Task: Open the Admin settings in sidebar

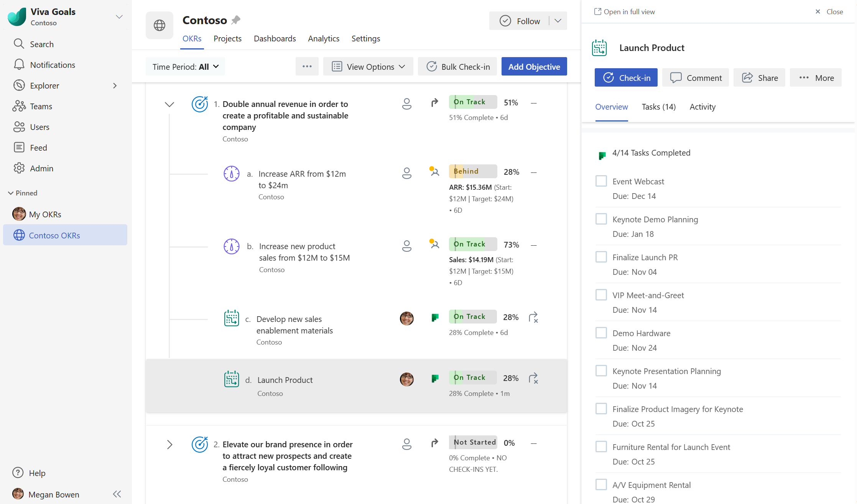Action: click(19, 168)
